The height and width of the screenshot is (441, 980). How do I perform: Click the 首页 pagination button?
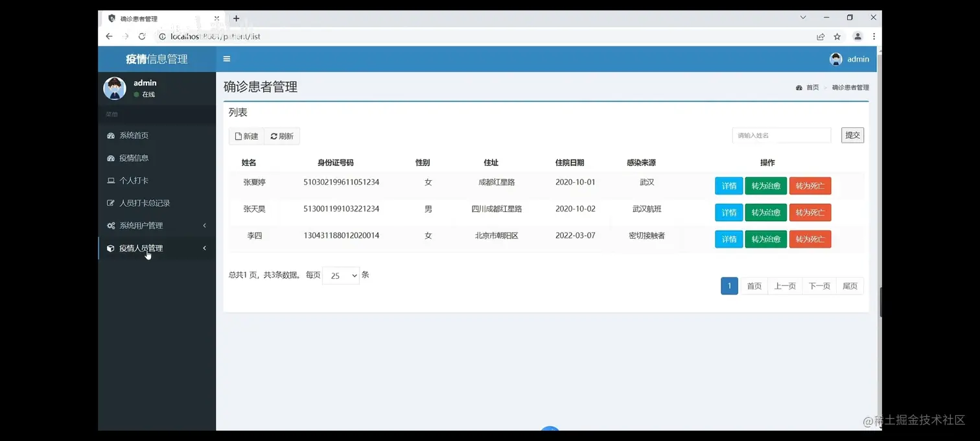tap(754, 286)
